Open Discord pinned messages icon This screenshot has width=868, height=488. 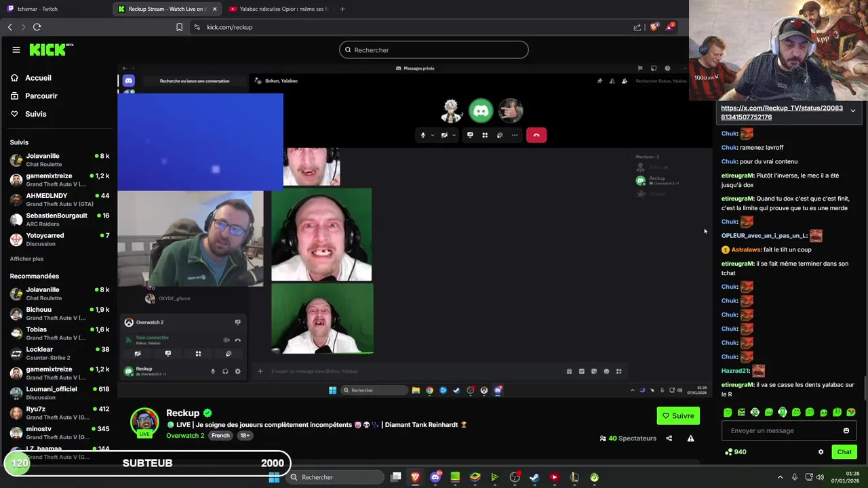(x=599, y=81)
